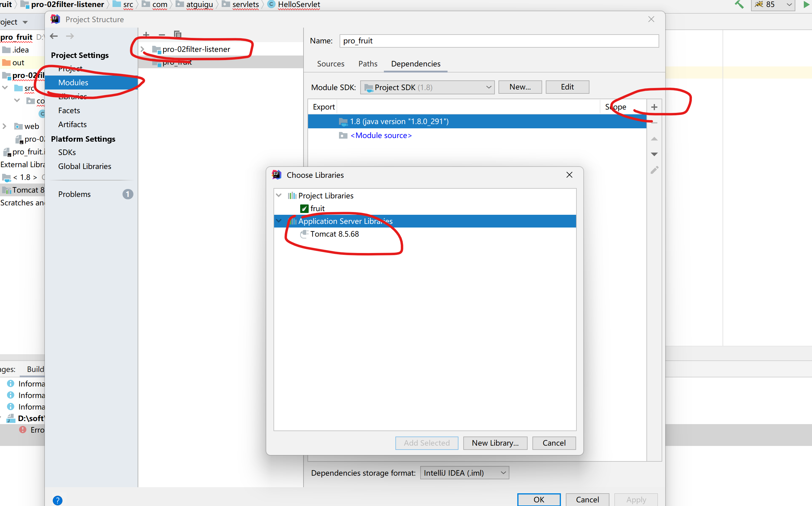The width and height of the screenshot is (812, 506).
Task: Select Modules in Project Settings
Action: 91,82
